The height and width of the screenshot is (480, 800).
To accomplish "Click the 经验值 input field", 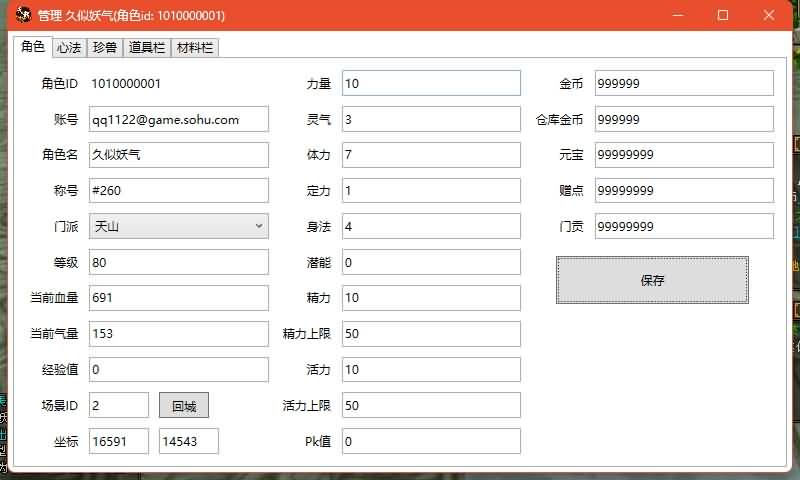I will [179, 369].
